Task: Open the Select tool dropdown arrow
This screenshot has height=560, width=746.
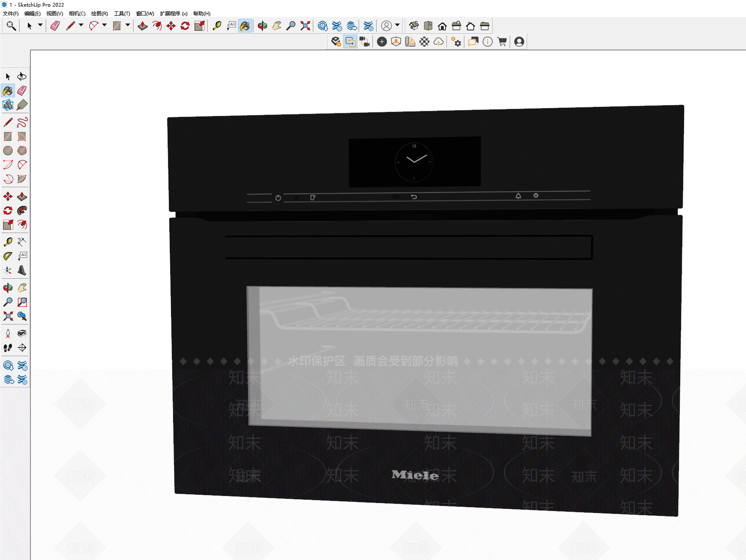Action: pyautogui.click(x=40, y=26)
